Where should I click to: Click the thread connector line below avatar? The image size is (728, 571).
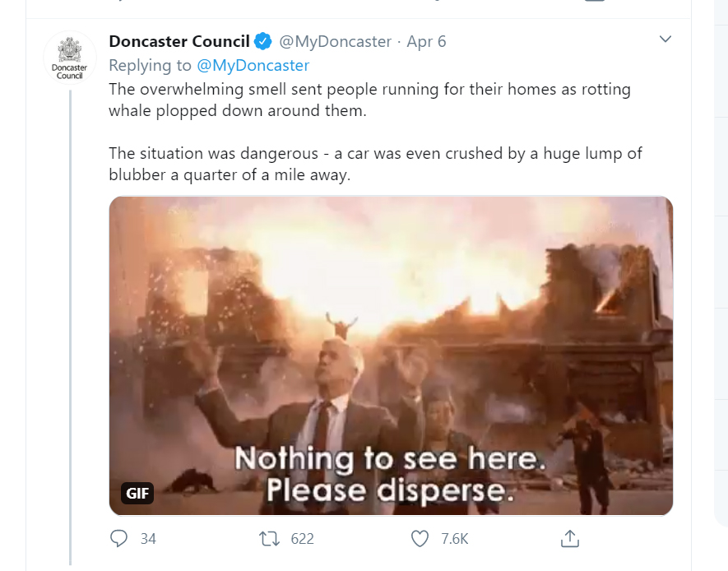coord(71,327)
